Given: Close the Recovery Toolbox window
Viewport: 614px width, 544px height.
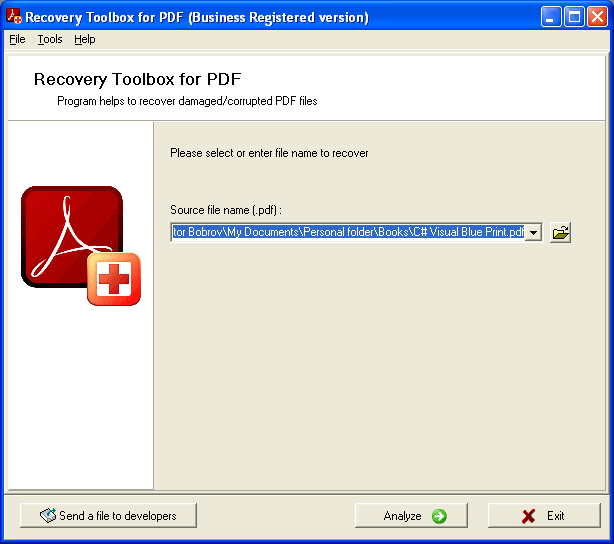Looking at the screenshot, I should (x=598, y=17).
